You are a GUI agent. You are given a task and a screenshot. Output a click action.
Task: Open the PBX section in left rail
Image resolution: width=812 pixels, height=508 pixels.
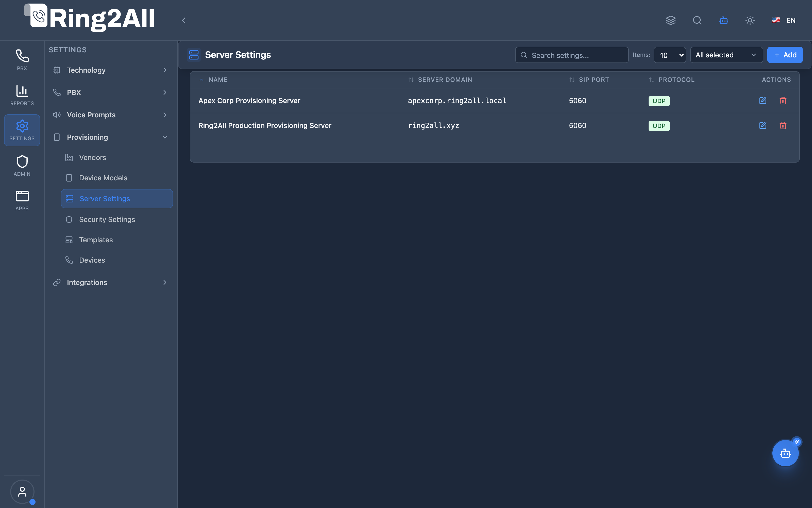click(22, 60)
